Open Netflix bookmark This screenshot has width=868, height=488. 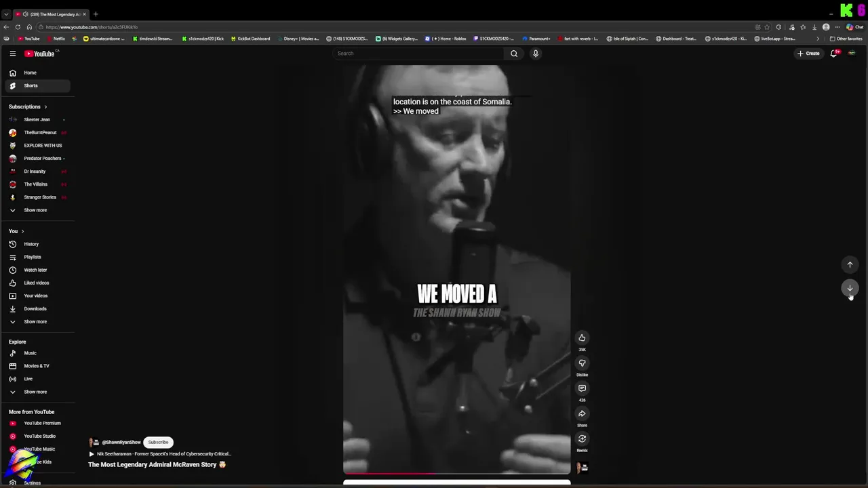click(x=56, y=39)
